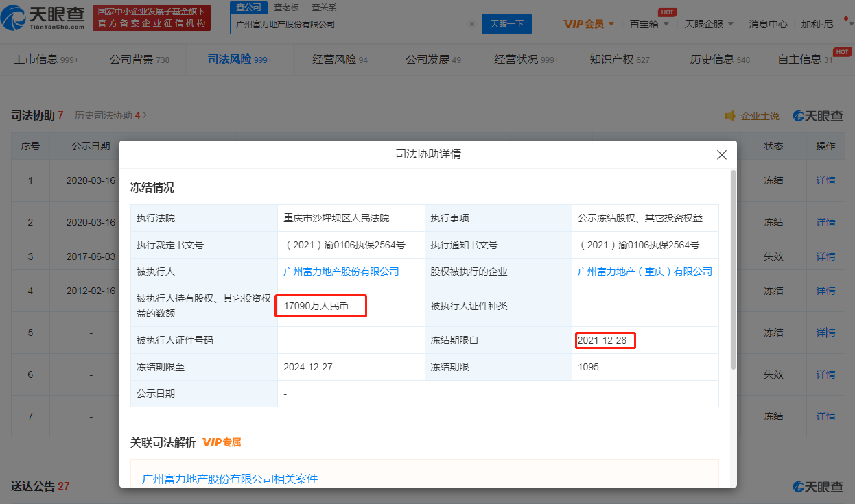
Task: Click the VIP专属 badge
Action: 222,442
